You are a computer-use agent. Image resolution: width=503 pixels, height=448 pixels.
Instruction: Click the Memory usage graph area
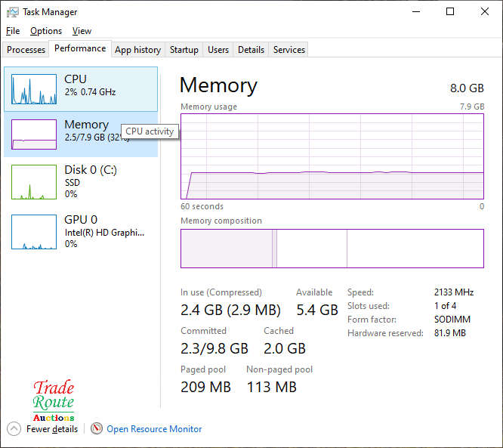332,156
